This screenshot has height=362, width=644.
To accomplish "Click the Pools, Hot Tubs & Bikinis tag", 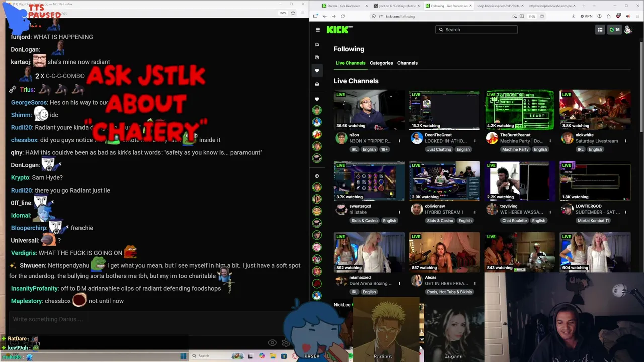I will tap(449, 292).
